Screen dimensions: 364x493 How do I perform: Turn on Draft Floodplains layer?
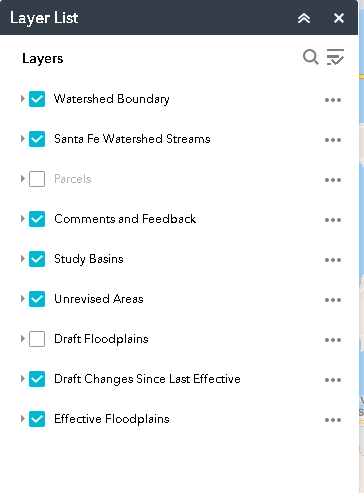[37, 339]
